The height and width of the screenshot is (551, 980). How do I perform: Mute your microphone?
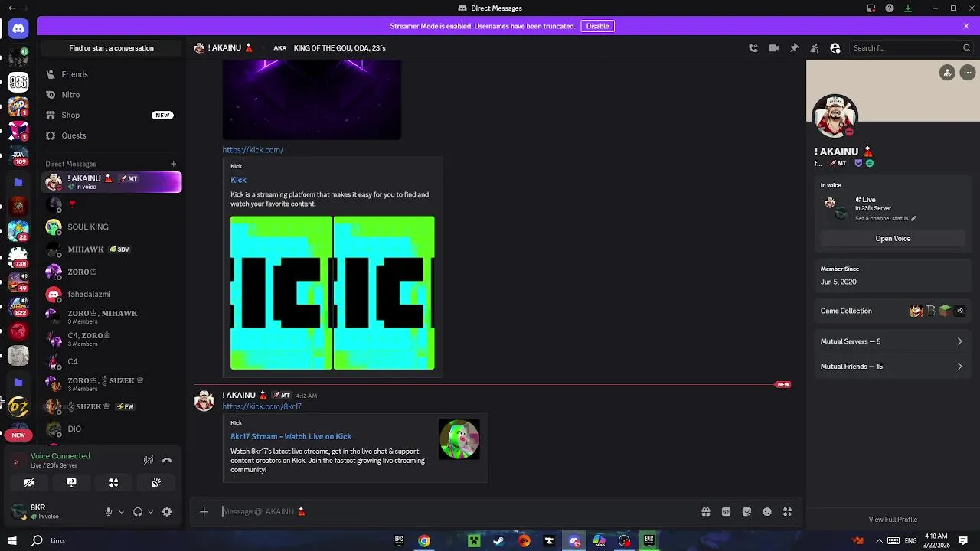tap(109, 512)
